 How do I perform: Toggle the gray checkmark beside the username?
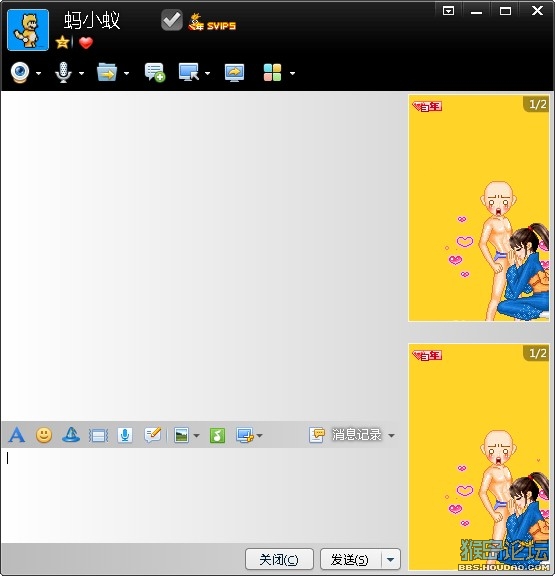pos(172,20)
